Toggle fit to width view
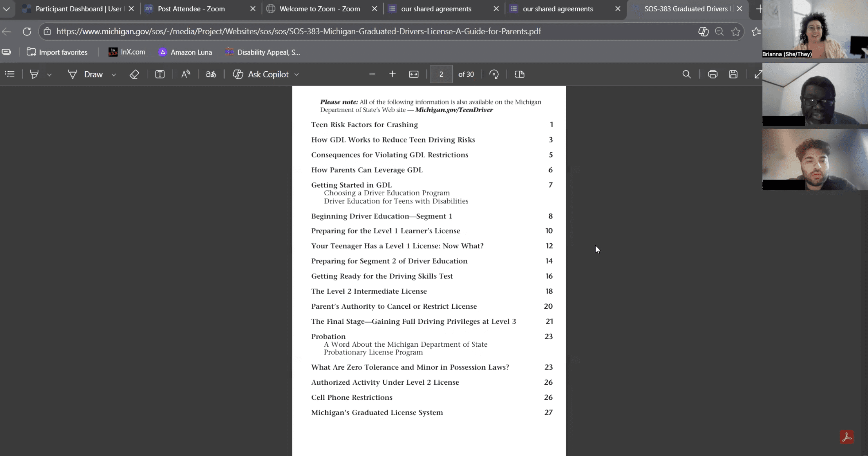 coord(413,74)
